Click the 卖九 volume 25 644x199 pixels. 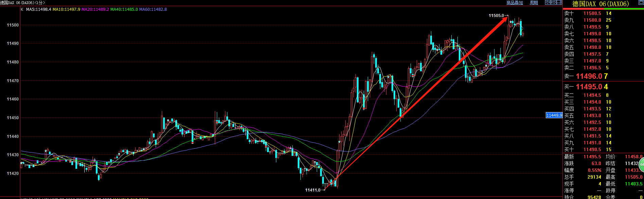point(609,20)
